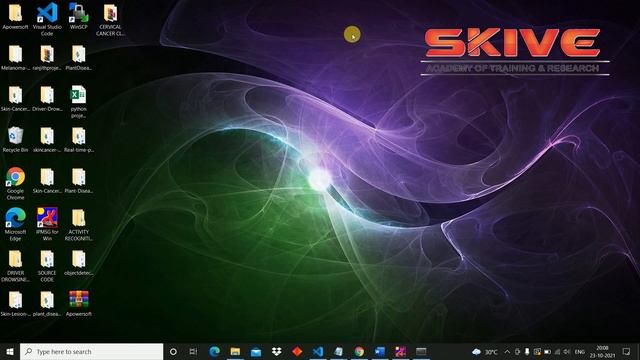Open the Google Chrome desktop shortcut
This screenshot has width=640, height=360.
(16, 183)
